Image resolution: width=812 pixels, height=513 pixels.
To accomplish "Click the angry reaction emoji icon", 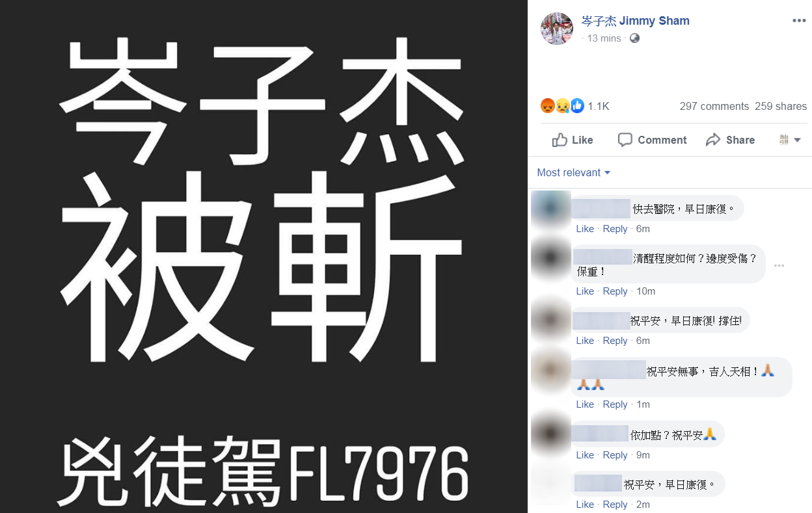I will click(x=547, y=106).
